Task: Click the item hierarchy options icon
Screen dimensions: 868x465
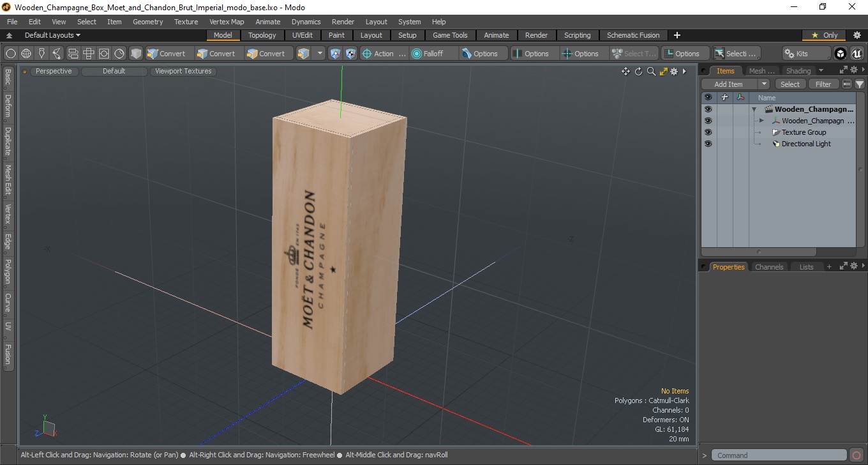Action: coord(847,84)
